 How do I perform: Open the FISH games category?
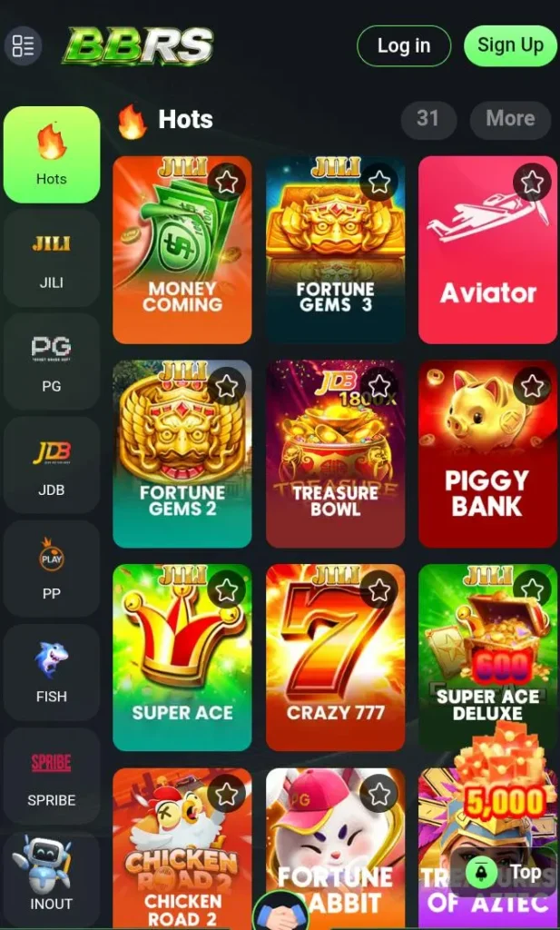(x=52, y=672)
